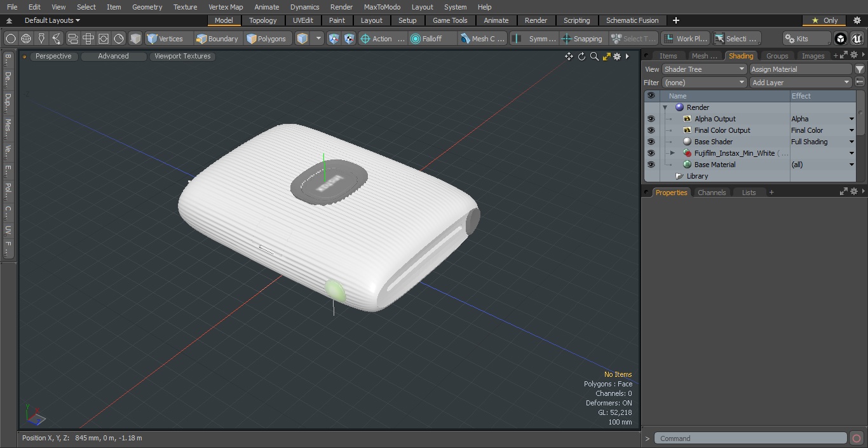This screenshot has width=868, height=448.
Task: Open the Final Color effect dropdown
Action: click(x=851, y=130)
